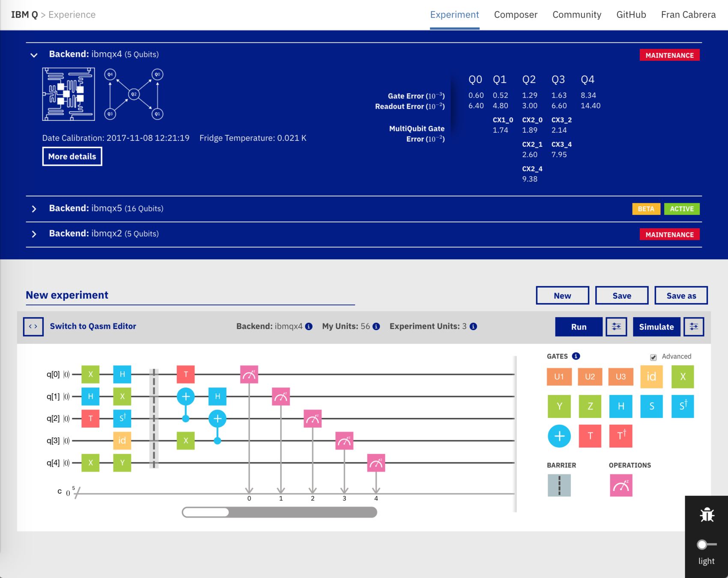Click the Simulate button
The height and width of the screenshot is (578, 728).
click(x=656, y=327)
